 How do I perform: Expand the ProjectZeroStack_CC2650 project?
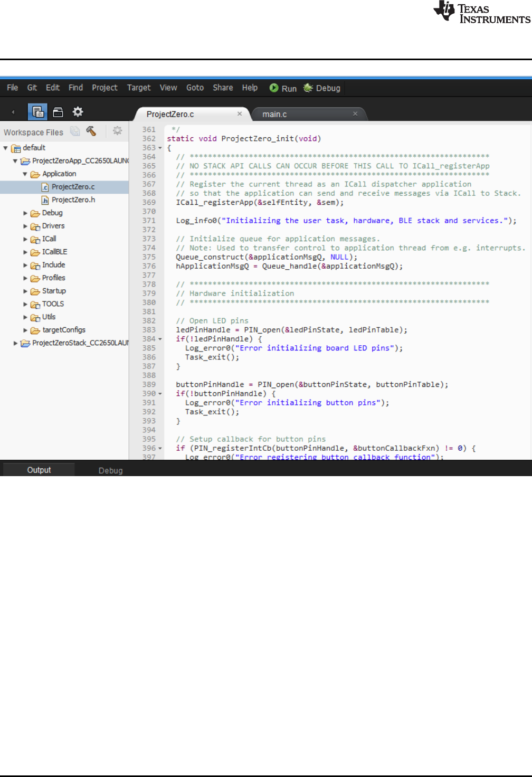point(15,343)
